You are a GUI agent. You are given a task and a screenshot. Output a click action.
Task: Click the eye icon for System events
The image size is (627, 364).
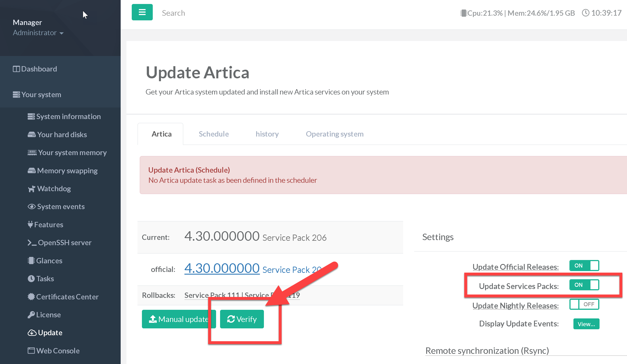(x=31, y=207)
